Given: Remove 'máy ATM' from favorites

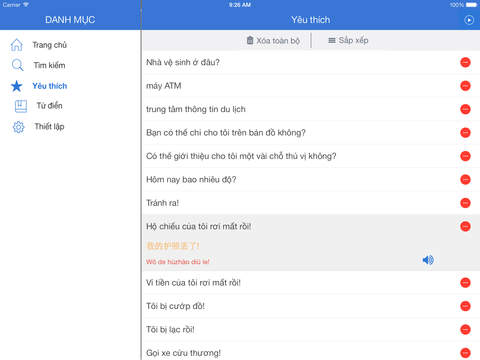Looking at the screenshot, I should point(465,86).
